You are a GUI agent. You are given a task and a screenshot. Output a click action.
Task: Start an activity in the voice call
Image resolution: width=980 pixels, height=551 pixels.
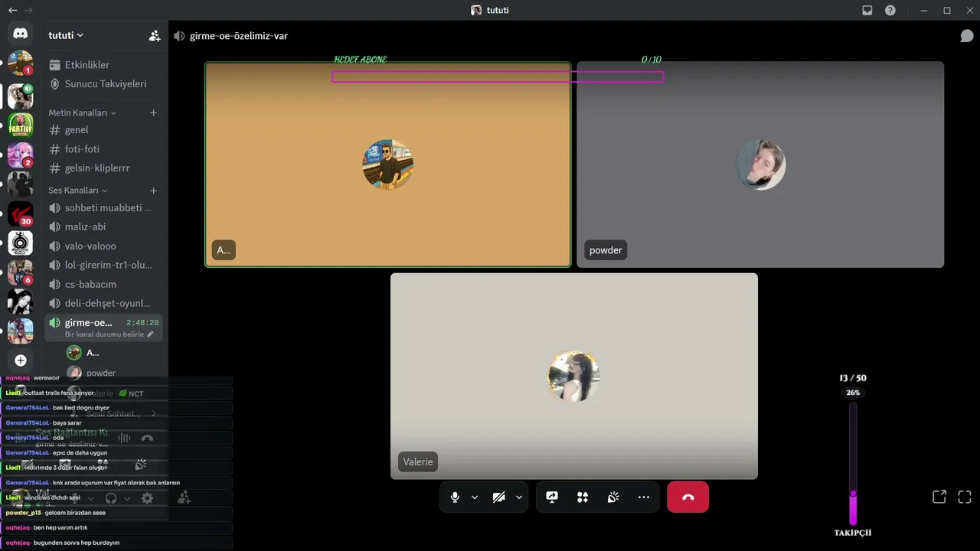pos(583,497)
